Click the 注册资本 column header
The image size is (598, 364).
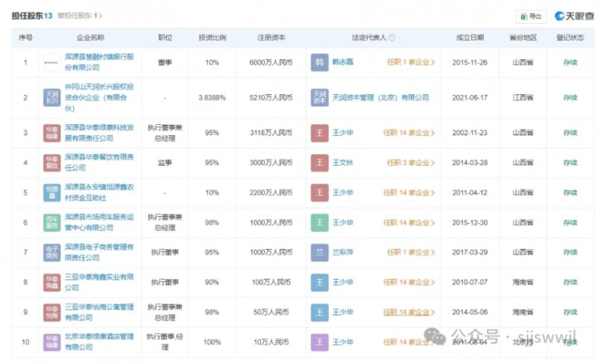click(271, 37)
